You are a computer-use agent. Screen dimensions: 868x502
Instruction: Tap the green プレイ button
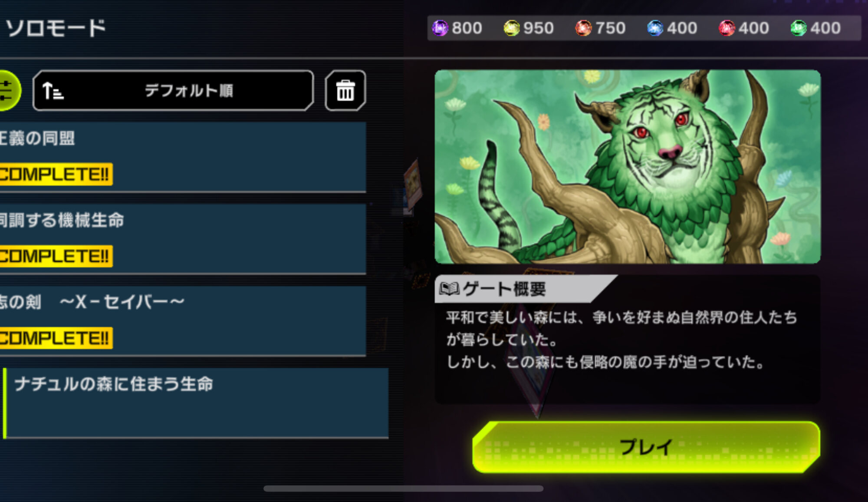tap(646, 447)
